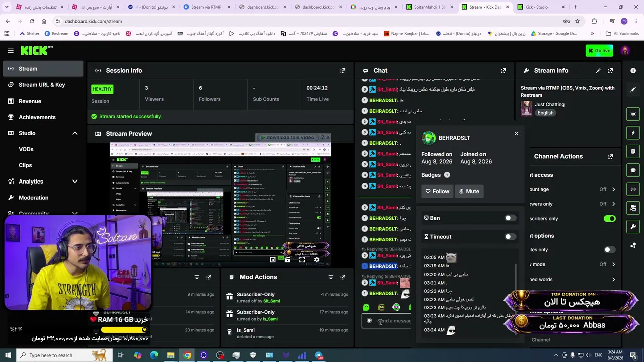The width and height of the screenshot is (644, 362).
Task: Filter the Mod Actions list
Action: point(331,277)
